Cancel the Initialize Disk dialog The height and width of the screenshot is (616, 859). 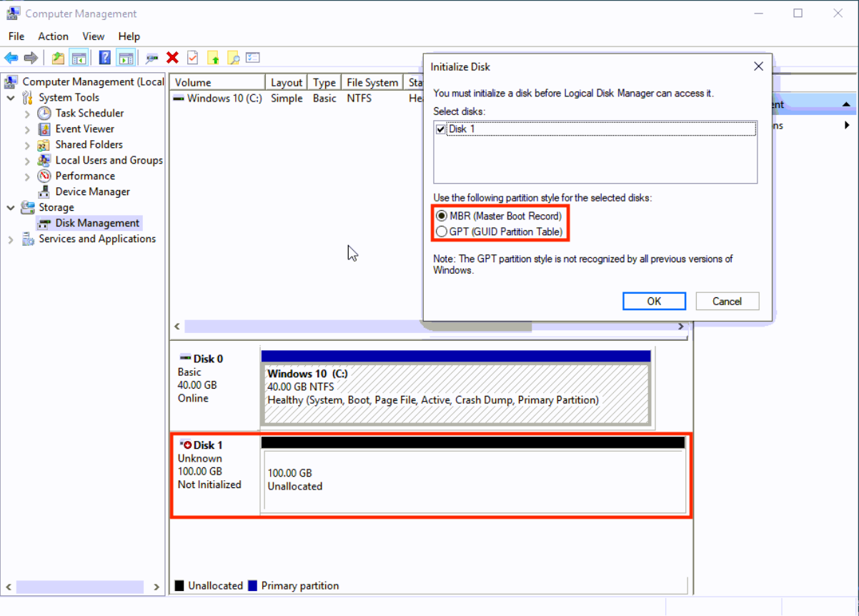(727, 301)
